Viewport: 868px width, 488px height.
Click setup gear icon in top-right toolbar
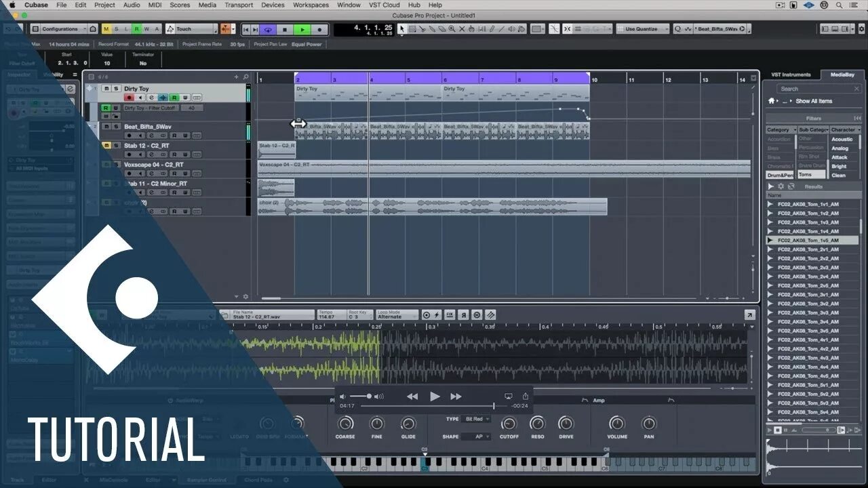[x=861, y=29]
